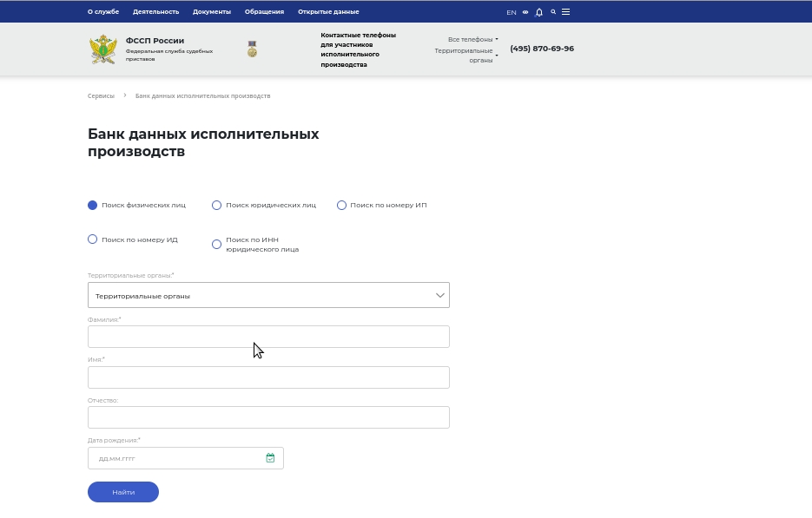Switch language to EN
This screenshot has height=518, width=812.
[x=512, y=12]
